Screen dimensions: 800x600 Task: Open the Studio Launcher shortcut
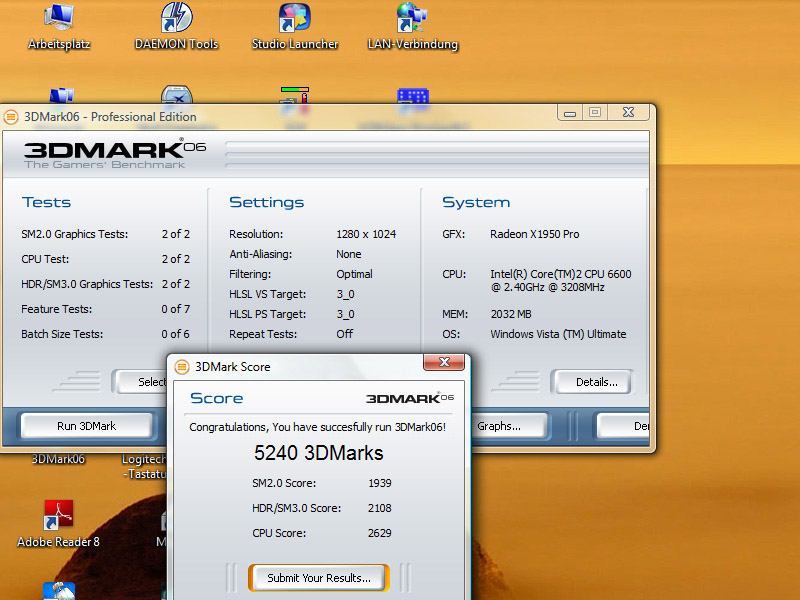tap(295, 26)
